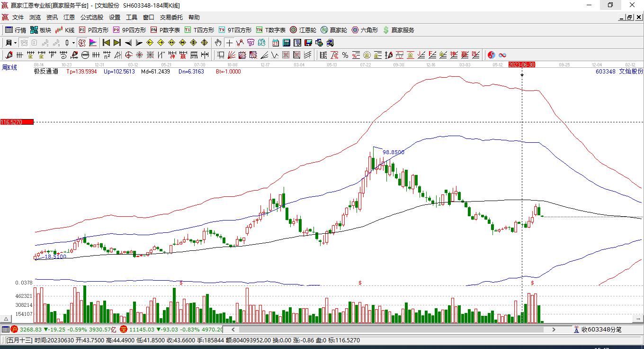Click the infinity symbol icon
The width and height of the screenshot is (644, 349).
point(502,55)
